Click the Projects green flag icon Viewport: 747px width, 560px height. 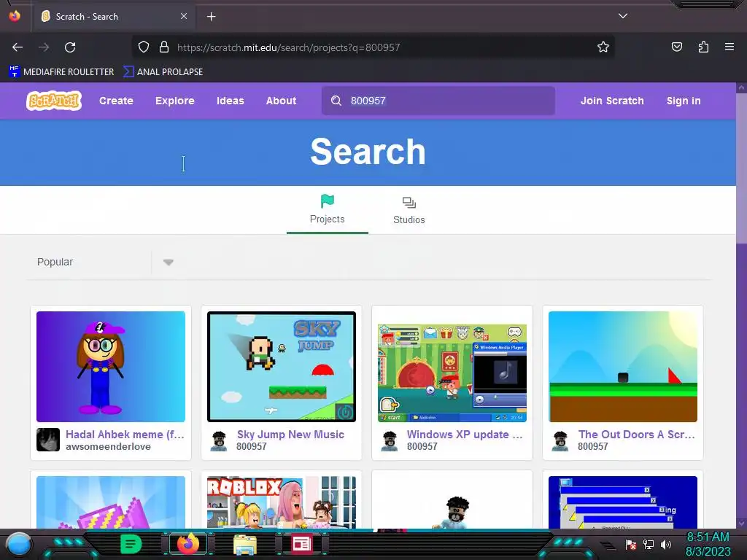pos(328,201)
